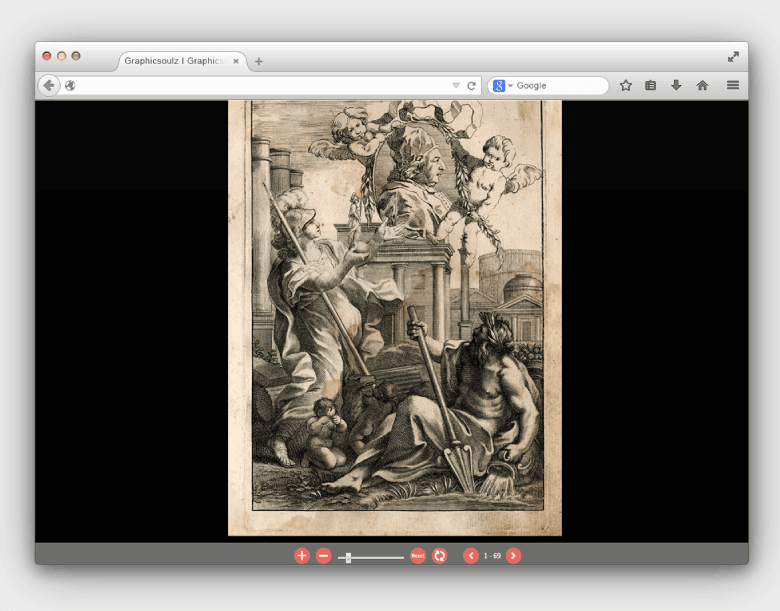780x611 pixels.
Task: Click the green zoom window button
Action: tap(76, 56)
